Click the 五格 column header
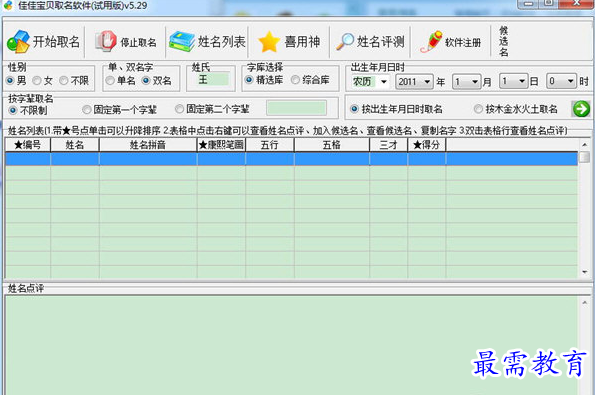 coord(332,145)
